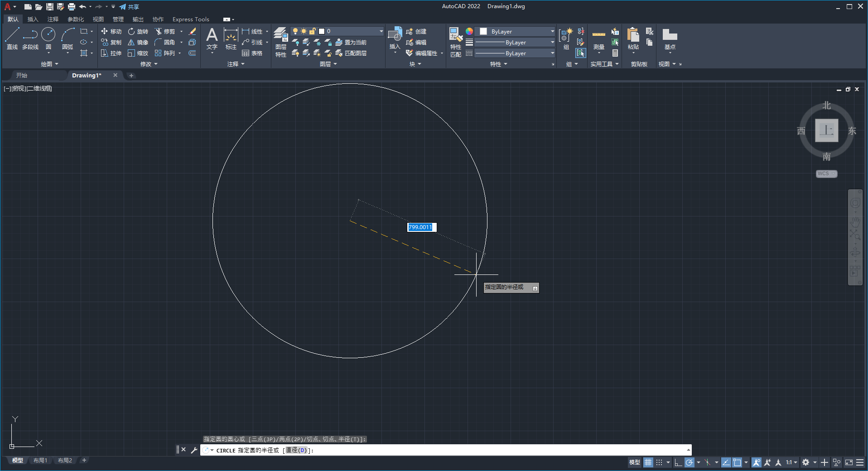868x471 pixels.
Task: Click the Save icon in quick access toolbar
Action: coord(50,7)
